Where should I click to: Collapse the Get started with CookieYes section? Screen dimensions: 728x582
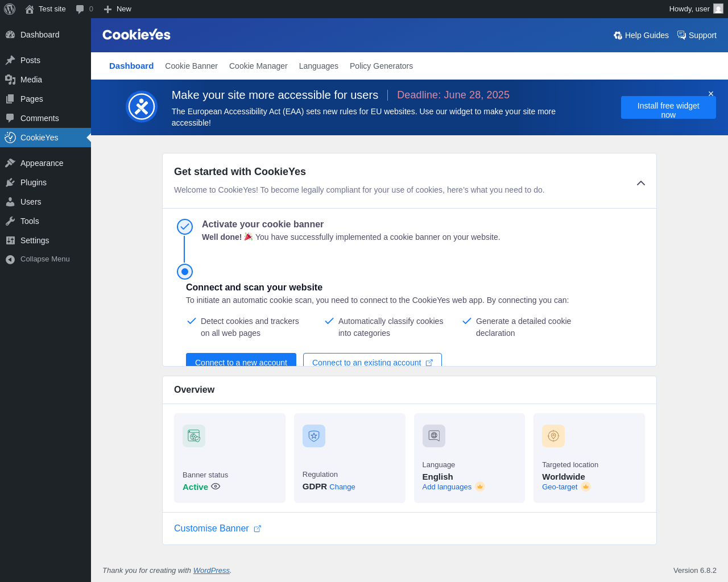[641, 183]
